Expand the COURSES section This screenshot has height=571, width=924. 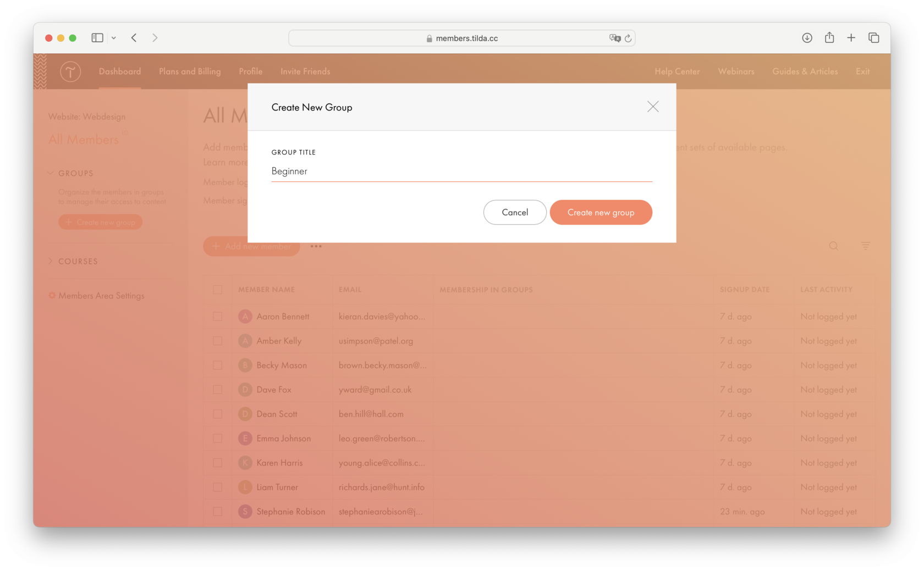point(51,261)
